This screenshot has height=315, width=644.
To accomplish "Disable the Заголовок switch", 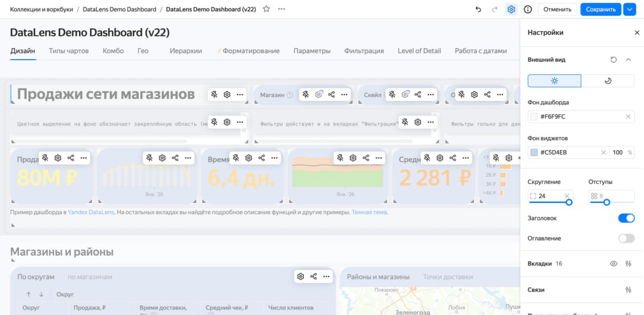I will point(626,218).
